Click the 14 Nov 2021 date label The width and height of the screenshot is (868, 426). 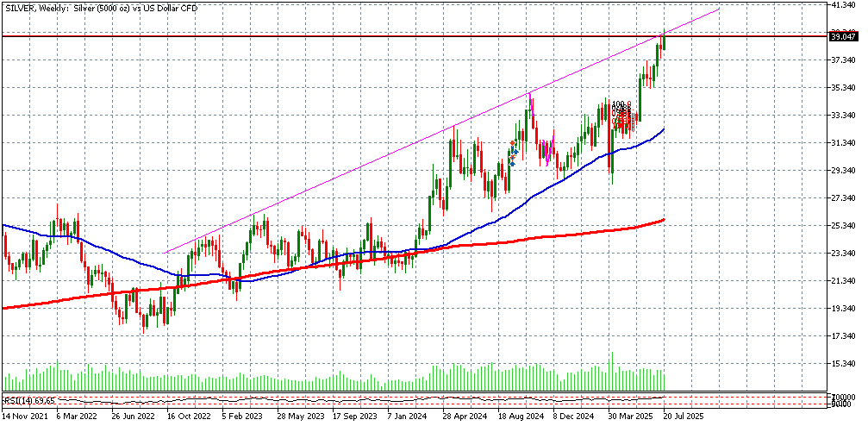(x=25, y=415)
